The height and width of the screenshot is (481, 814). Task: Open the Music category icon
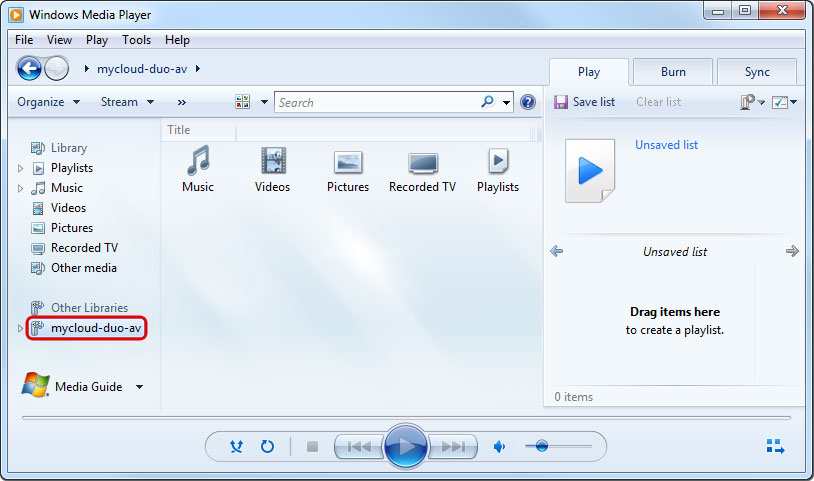click(198, 162)
